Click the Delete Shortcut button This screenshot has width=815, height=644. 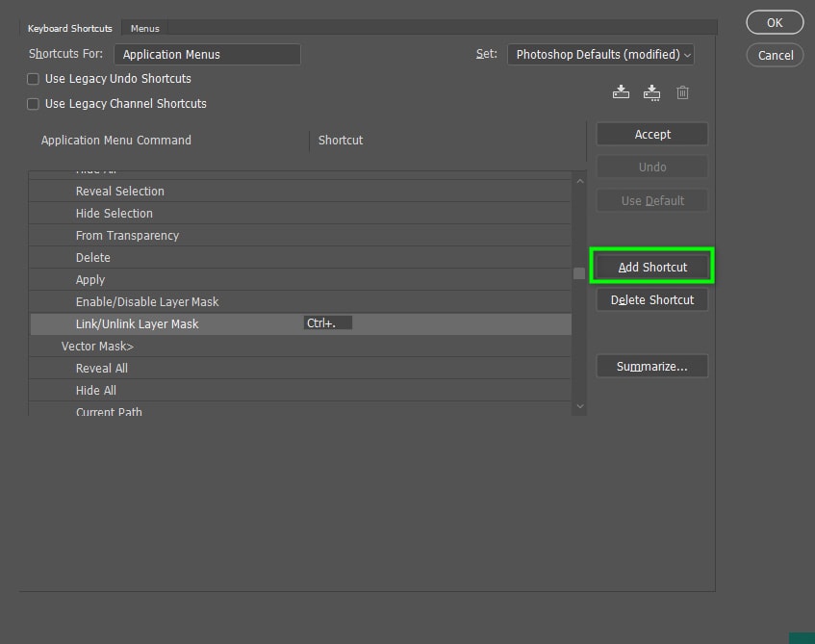(x=651, y=300)
